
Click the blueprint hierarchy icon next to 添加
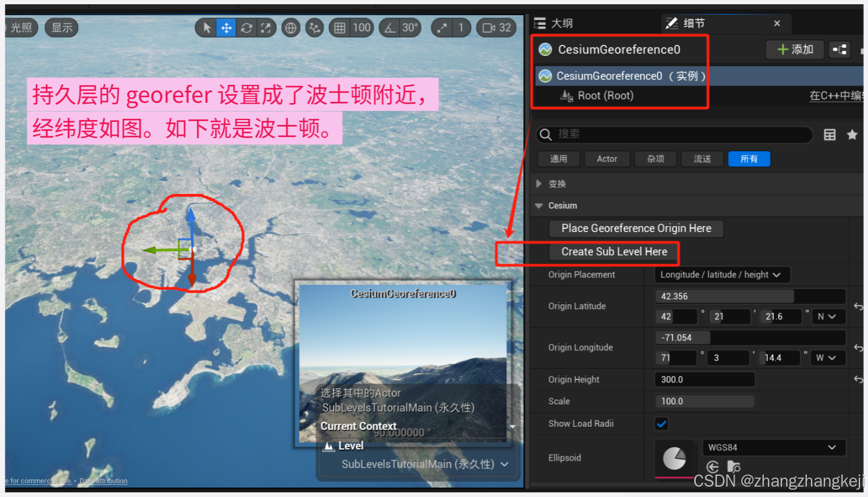pos(840,50)
